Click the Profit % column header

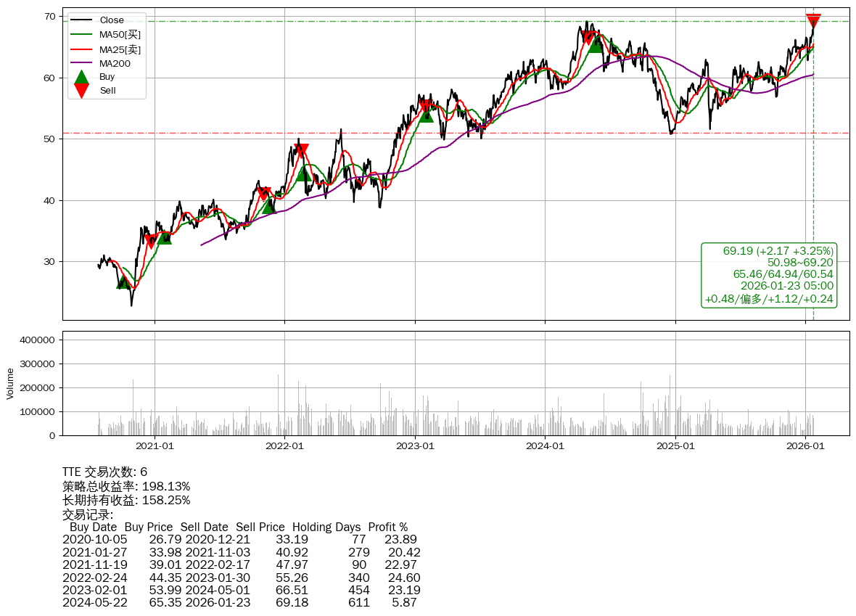(387, 527)
